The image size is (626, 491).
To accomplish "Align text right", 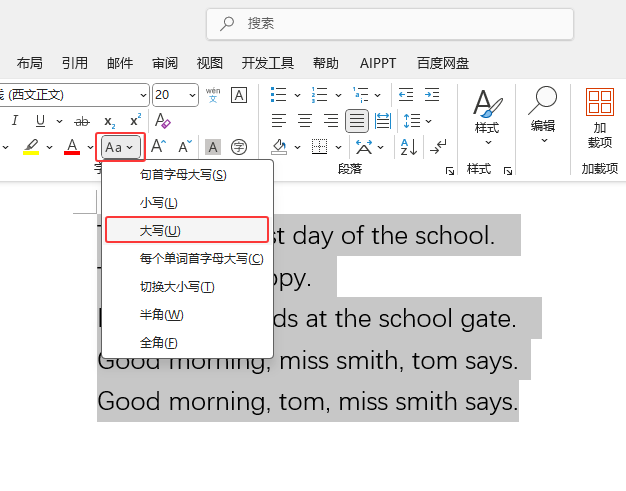I will [331, 121].
